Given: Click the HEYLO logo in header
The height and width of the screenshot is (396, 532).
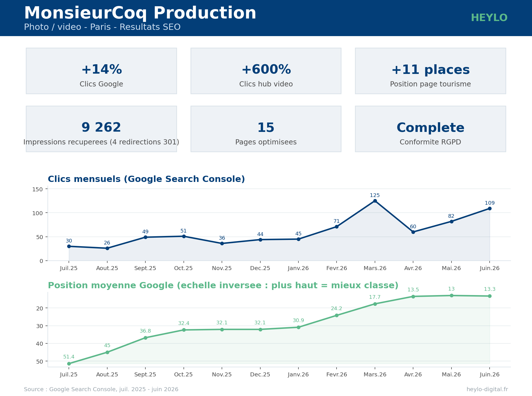Looking at the screenshot, I should tap(489, 18).
